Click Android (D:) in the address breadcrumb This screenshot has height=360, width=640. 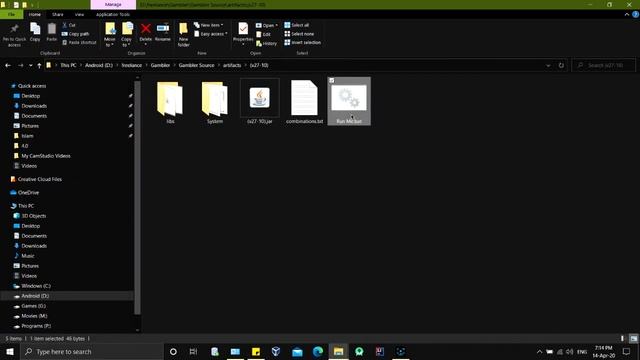pyautogui.click(x=99, y=65)
